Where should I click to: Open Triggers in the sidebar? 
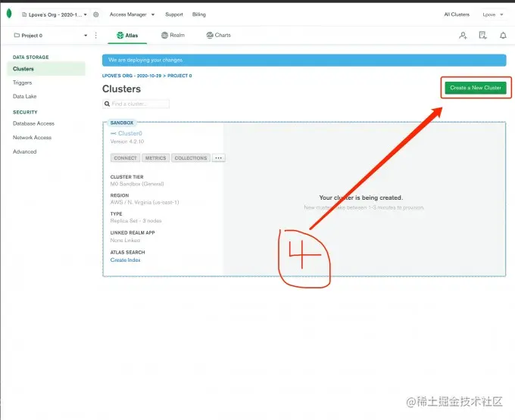pyautogui.click(x=22, y=82)
